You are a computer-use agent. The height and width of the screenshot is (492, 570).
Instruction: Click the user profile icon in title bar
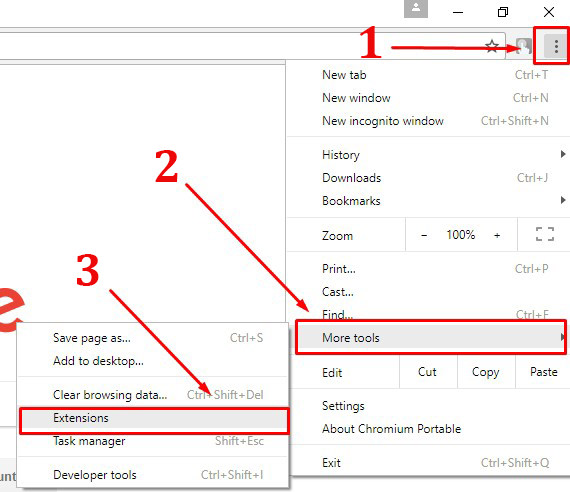416,9
